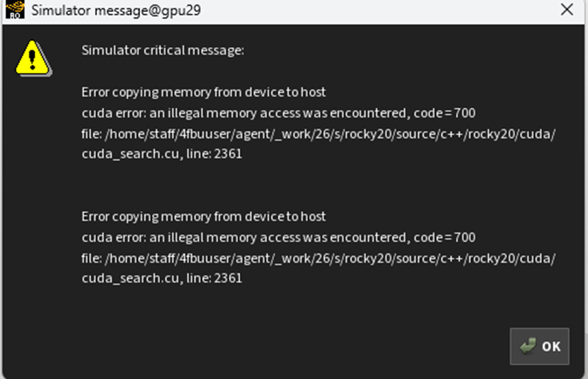Click the first '/home/staff/4fbuuser/agent' file path line

pyautogui.click(x=318, y=134)
